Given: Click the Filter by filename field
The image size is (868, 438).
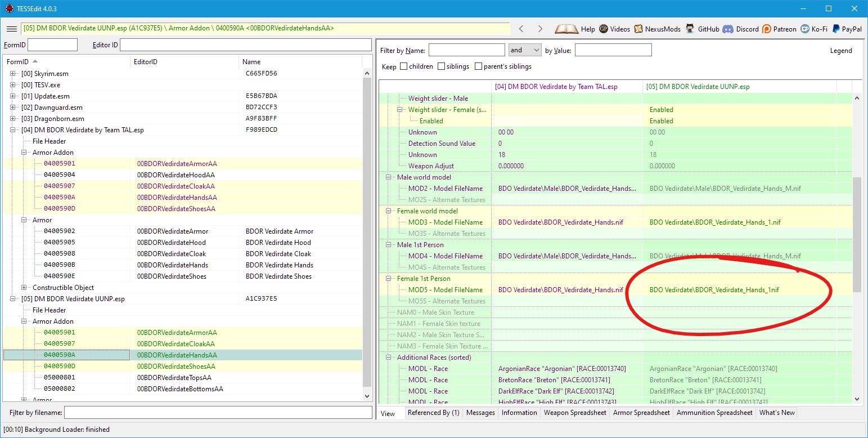Looking at the screenshot, I should pos(218,413).
